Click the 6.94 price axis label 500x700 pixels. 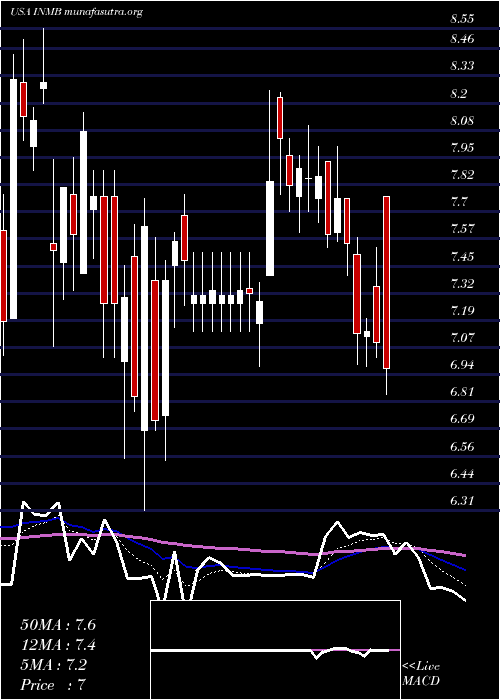coord(462,365)
